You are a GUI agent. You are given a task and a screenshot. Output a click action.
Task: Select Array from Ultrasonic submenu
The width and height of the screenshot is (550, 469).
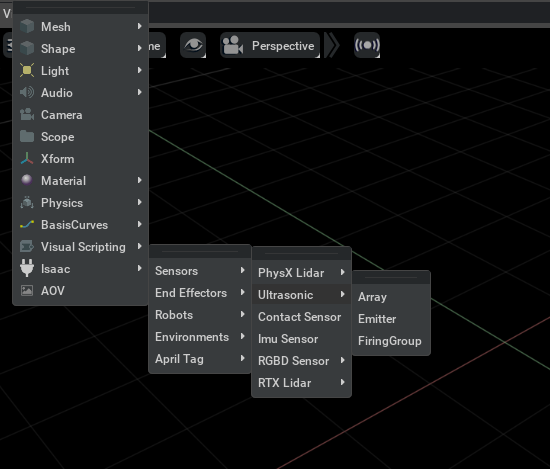372,297
